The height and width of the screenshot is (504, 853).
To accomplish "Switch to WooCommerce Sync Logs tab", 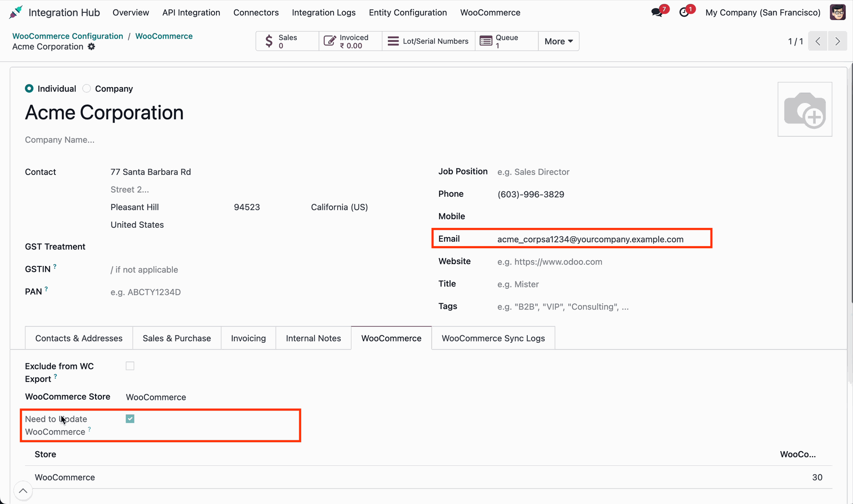I will coord(493,338).
